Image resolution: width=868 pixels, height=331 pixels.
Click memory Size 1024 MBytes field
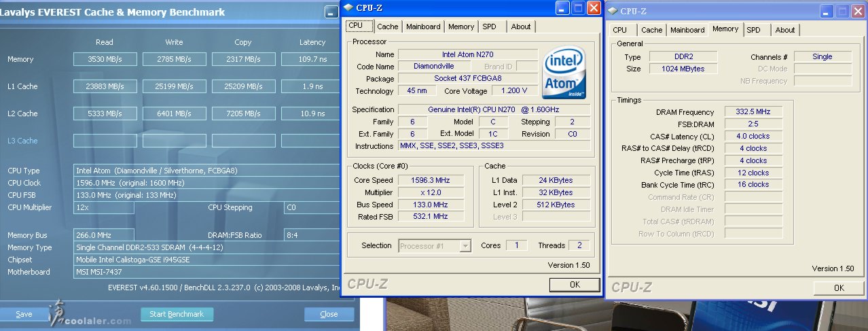tap(684, 69)
